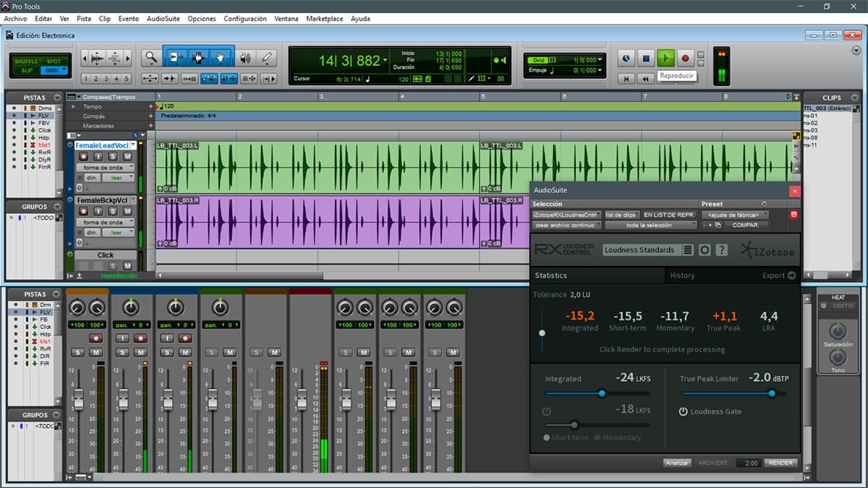
Task: Select the Grabber hand tool
Action: pos(221,58)
